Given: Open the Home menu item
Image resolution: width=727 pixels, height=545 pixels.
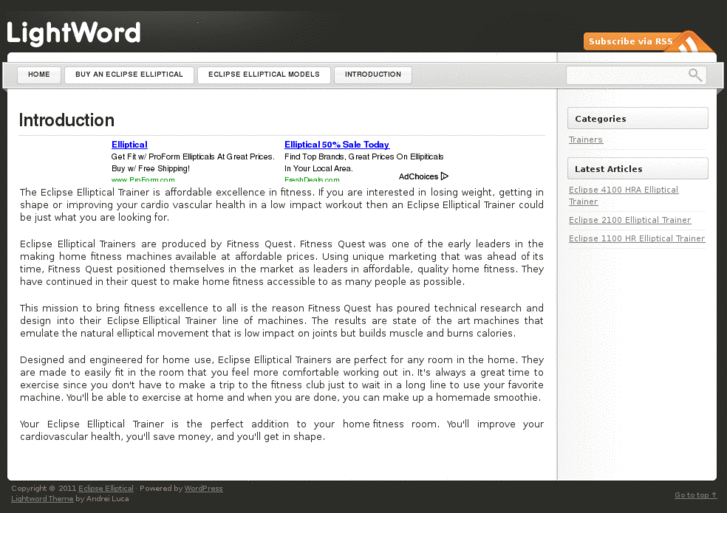Looking at the screenshot, I should tap(39, 75).
